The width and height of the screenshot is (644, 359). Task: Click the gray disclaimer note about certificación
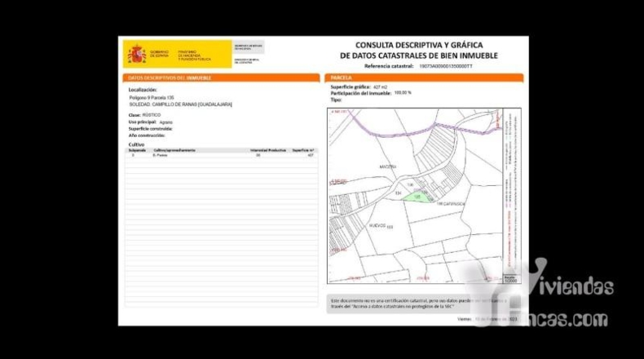click(419, 304)
